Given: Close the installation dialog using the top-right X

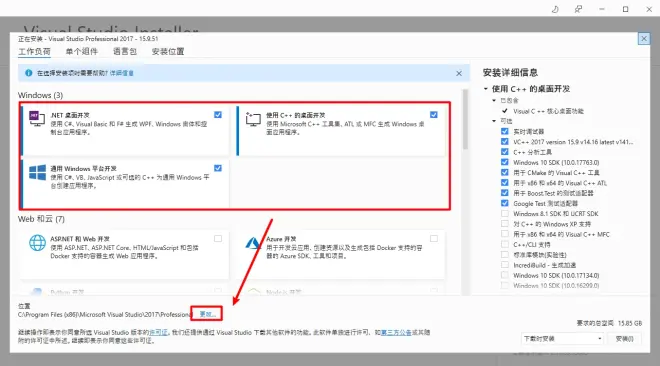Looking at the screenshot, I should tap(644, 39).
